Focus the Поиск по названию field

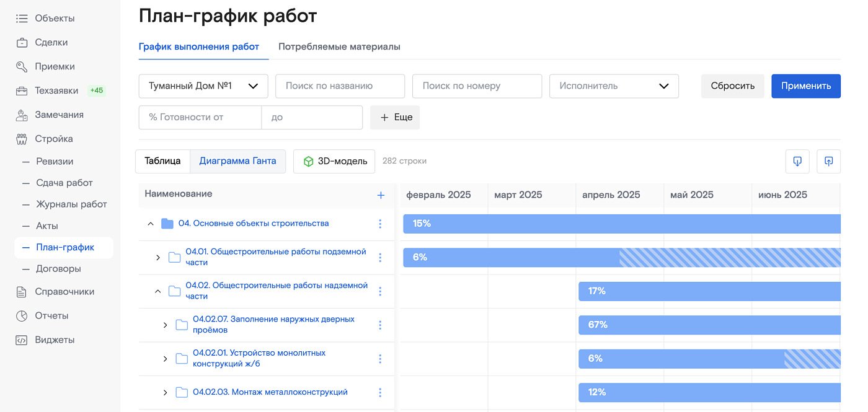pyautogui.click(x=339, y=86)
